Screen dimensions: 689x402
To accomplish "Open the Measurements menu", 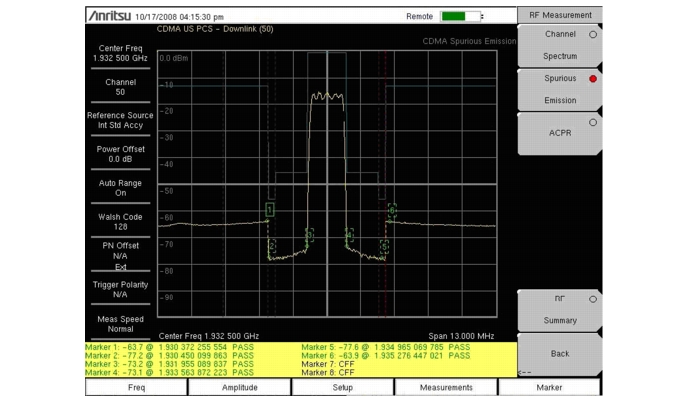I will click(446, 387).
